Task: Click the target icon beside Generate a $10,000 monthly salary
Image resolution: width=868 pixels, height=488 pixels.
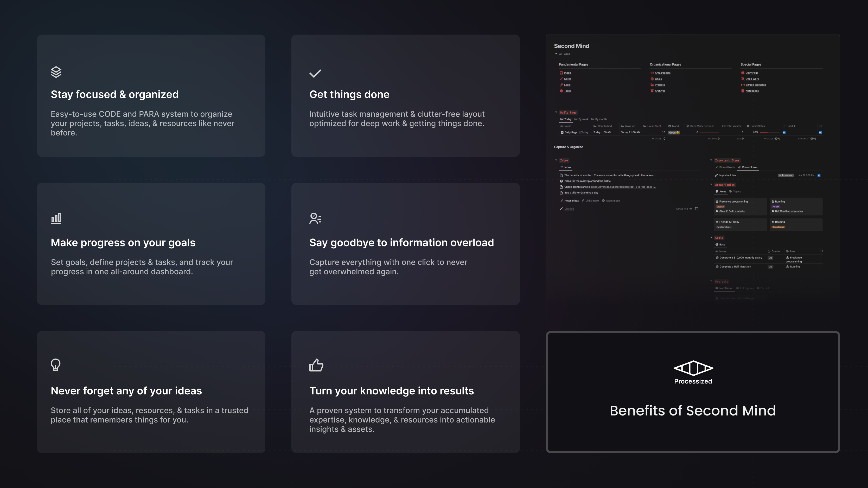Action: (717, 258)
